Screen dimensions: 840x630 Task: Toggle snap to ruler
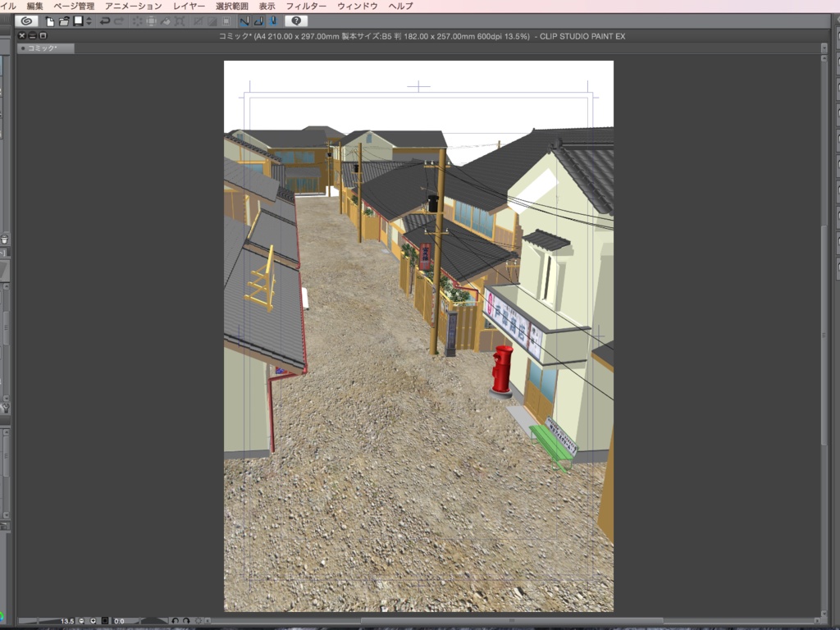pyautogui.click(x=245, y=21)
